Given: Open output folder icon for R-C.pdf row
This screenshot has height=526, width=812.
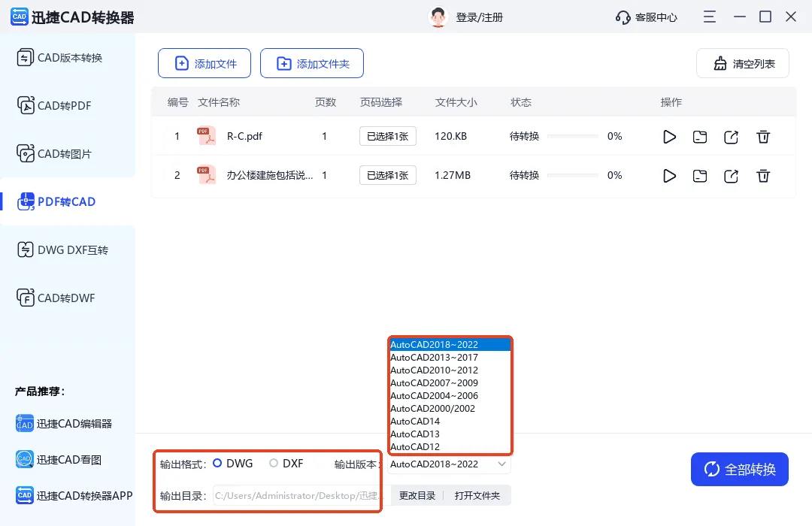Looking at the screenshot, I should coord(700,137).
